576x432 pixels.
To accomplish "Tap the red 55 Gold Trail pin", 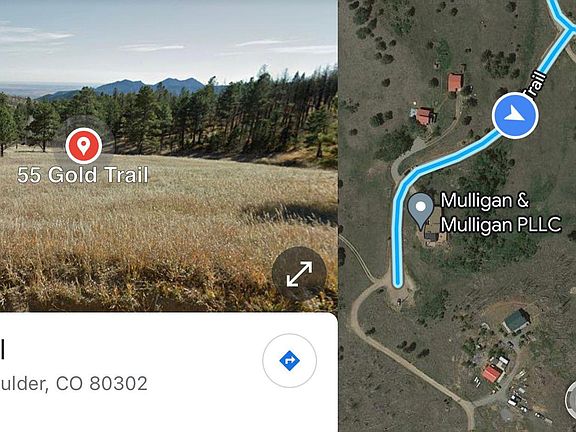I will click(84, 146).
